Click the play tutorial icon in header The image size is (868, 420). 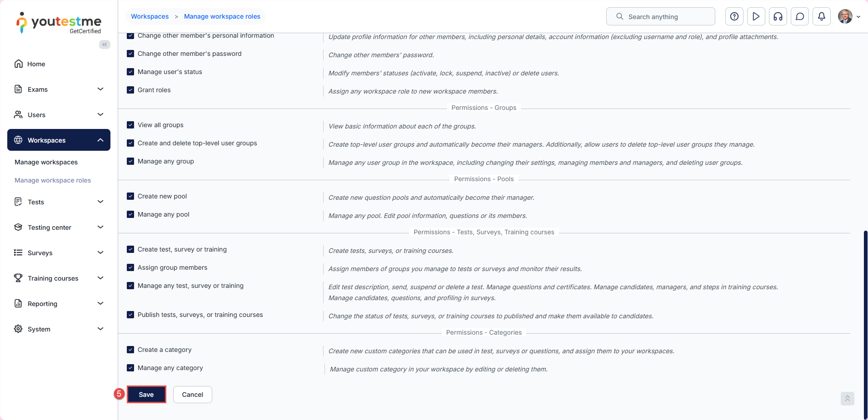click(x=756, y=16)
